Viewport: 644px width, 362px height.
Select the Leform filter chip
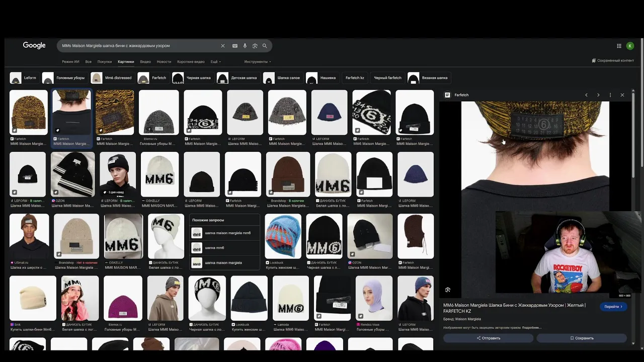[x=23, y=78]
